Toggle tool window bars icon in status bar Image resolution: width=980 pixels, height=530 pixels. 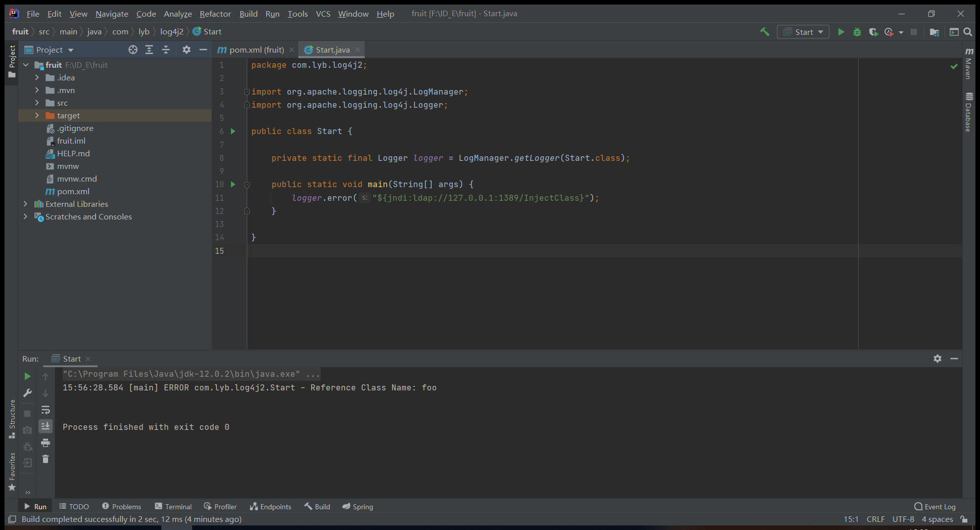coord(13,519)
